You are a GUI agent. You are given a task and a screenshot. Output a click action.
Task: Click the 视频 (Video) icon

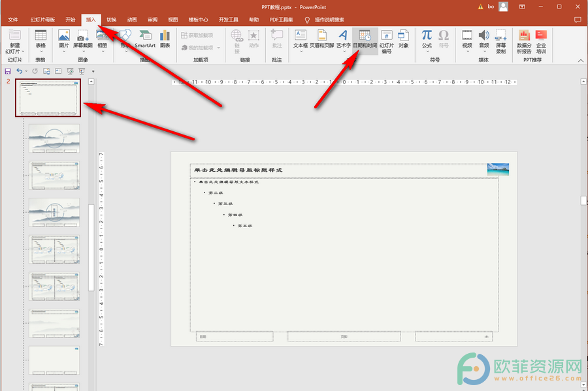(467, 35)
